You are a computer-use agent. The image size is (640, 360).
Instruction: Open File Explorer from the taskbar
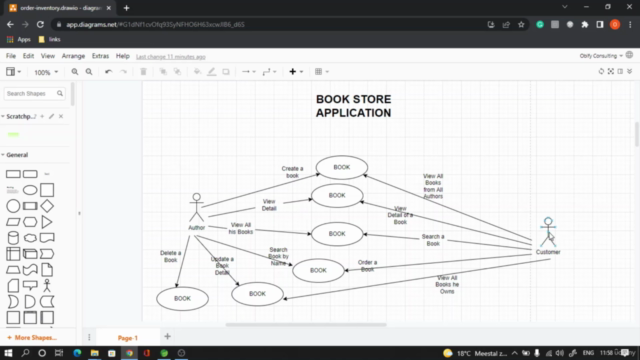[x=95, y=353]
